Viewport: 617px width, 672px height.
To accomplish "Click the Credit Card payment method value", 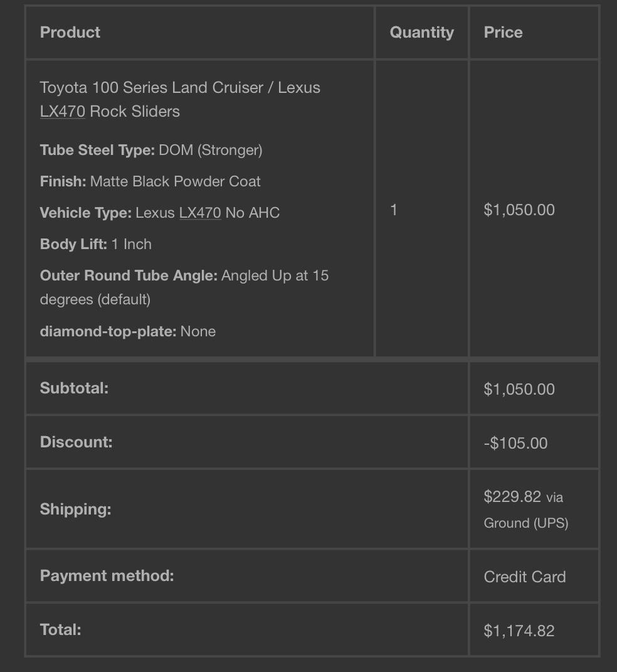I will coord(525,577).
